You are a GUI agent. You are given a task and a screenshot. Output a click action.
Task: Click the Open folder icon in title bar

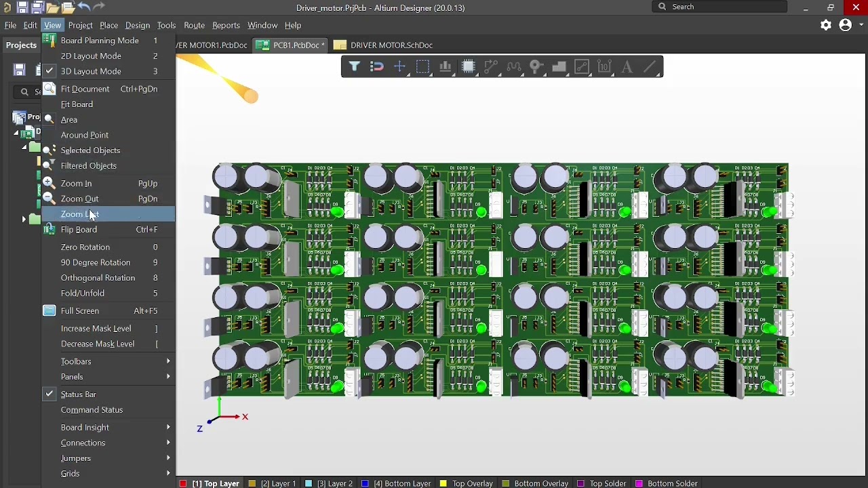point(53,7)
